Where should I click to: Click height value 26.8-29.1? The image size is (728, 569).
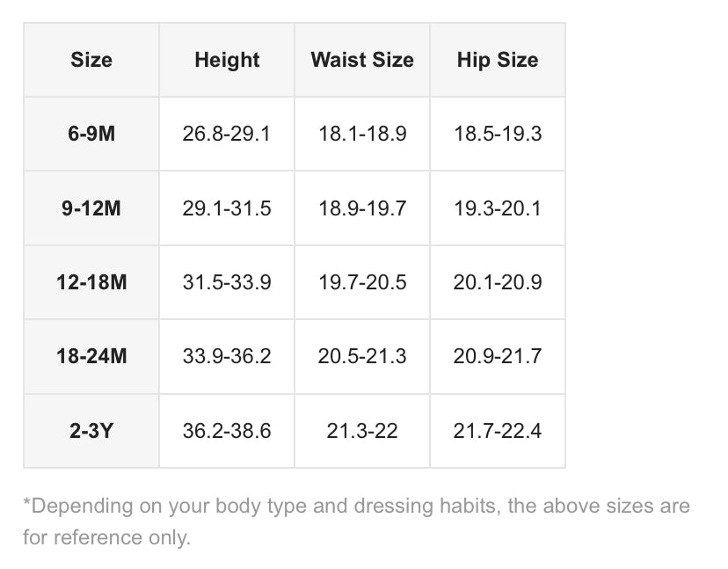(x=227, y=134)
